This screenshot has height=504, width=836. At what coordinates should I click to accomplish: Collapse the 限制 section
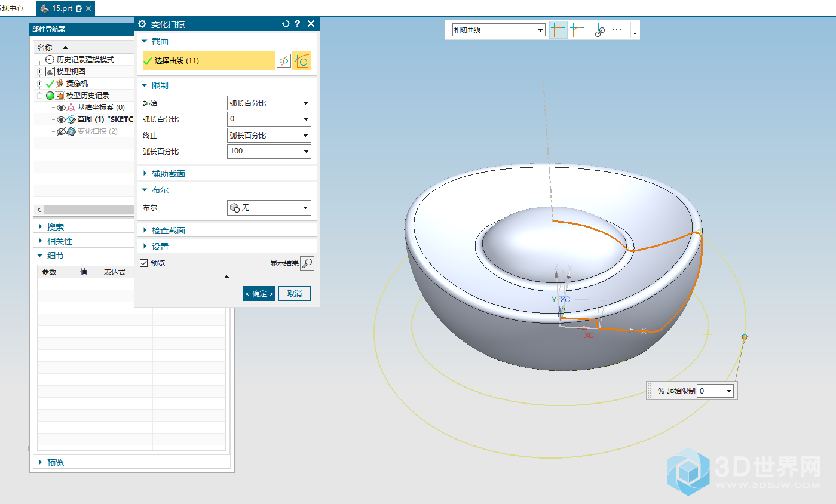coord(145,85)
